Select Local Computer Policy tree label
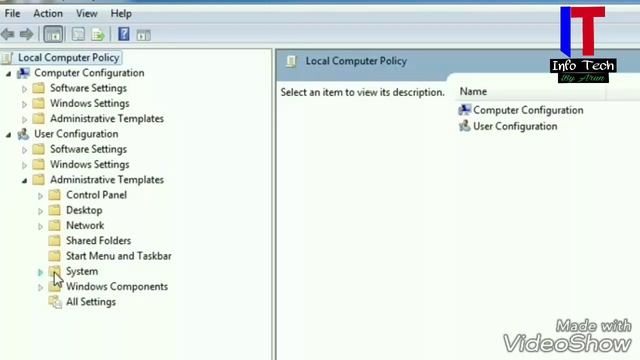 click(x=69, y=58)
